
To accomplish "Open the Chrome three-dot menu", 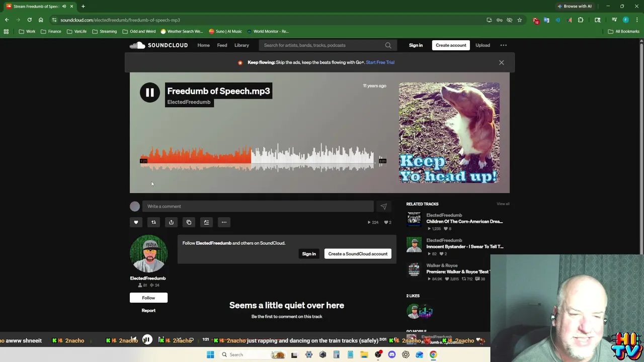I will (x=637, y=20).
